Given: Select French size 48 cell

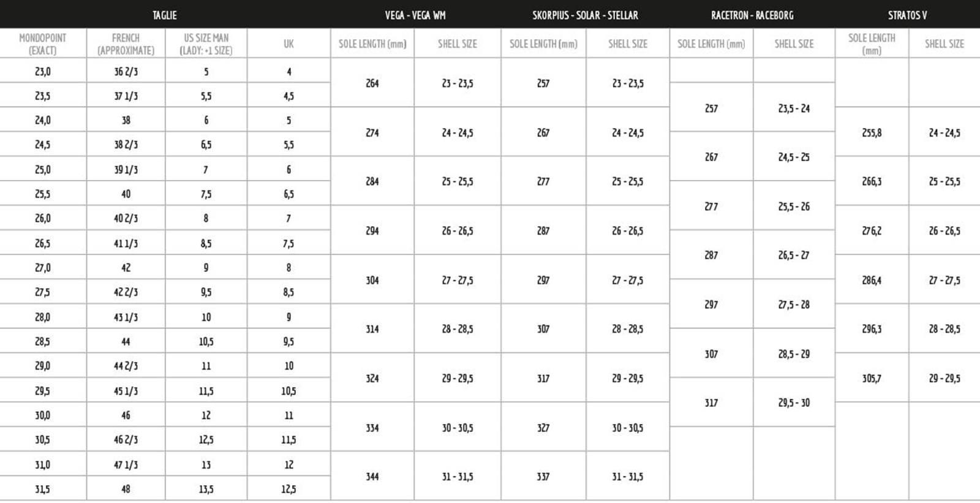Looking at the screenshot, I should click(126, 489).
